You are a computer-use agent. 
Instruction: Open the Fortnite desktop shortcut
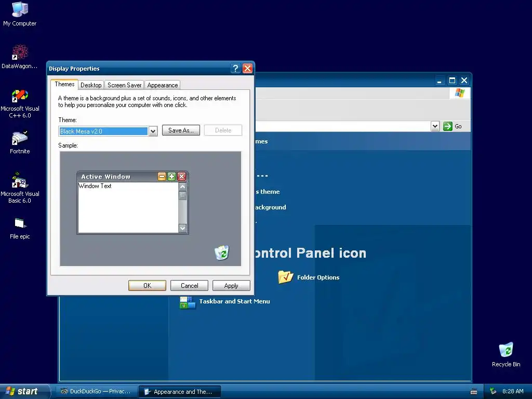click(x=20, y=142)
